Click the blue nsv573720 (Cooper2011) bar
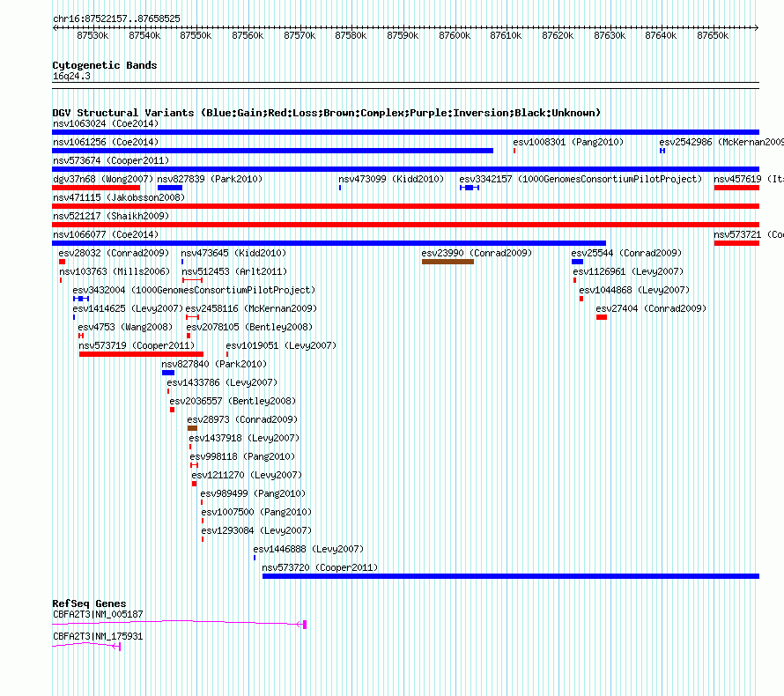The height and width of the screenshot is (696, 784). point(511,576)
